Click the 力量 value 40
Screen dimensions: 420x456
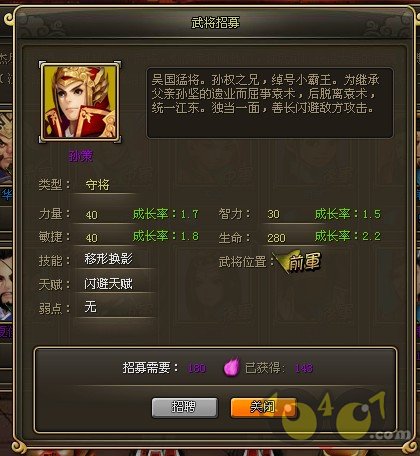[x=92, y=215]
